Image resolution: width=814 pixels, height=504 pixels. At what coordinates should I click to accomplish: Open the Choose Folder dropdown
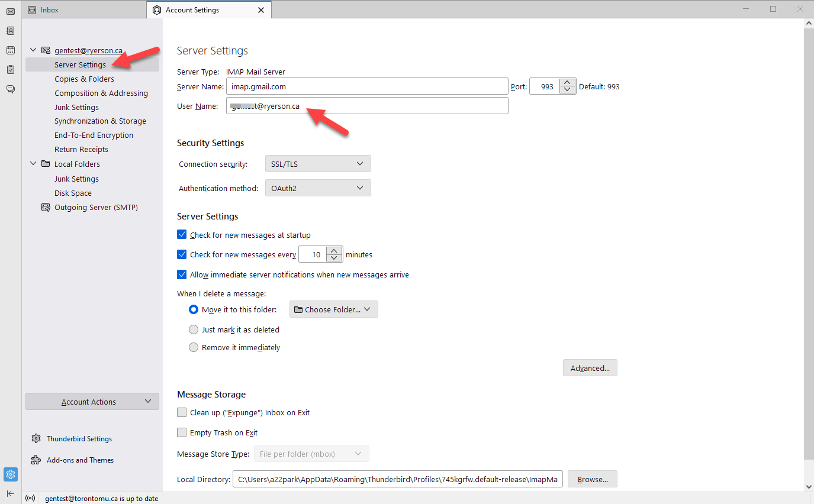tap(333, 309)
